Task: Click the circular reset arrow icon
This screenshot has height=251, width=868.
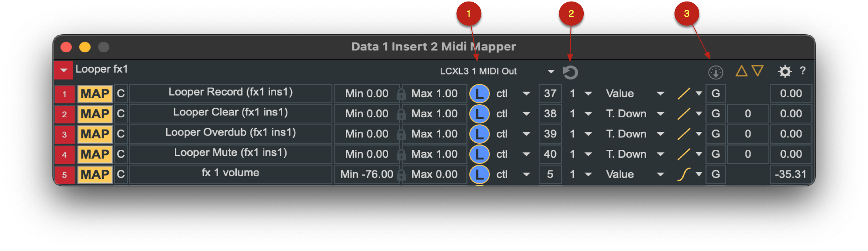Action: point(570,72)
